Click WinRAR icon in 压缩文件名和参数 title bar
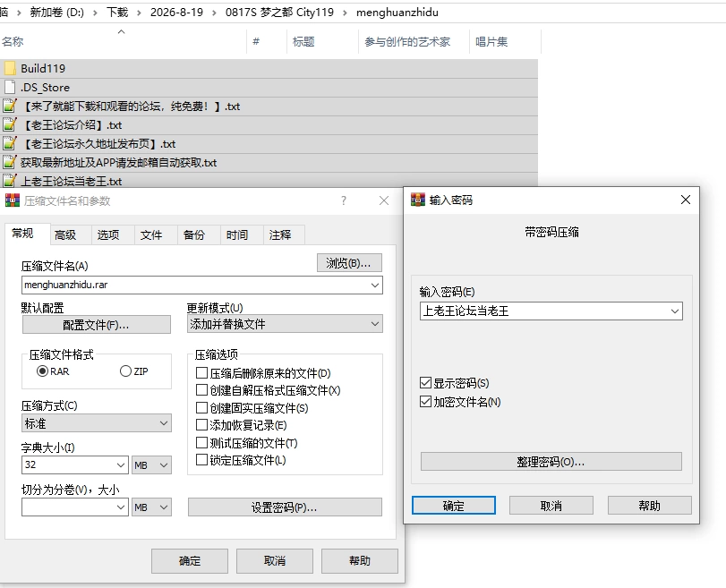Viewport: 726px width, 588px height. [13, 200]
